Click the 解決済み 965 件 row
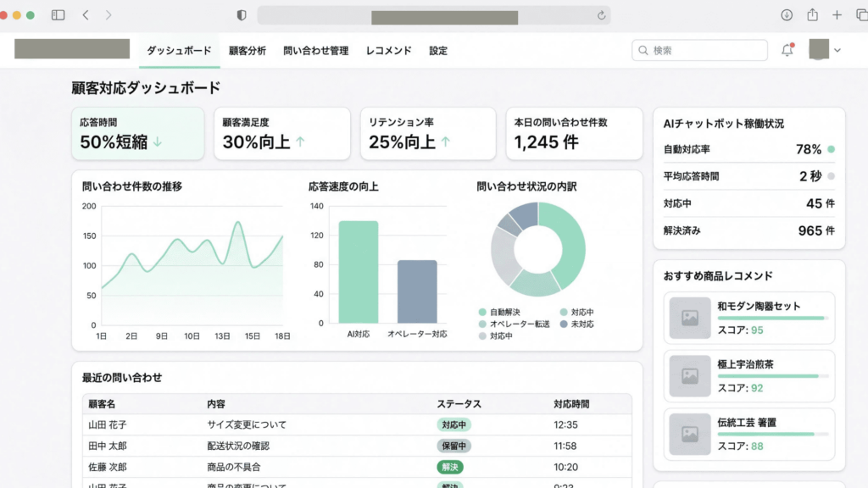868x488 pixels. pyautogui.click(x=749, y=230)
